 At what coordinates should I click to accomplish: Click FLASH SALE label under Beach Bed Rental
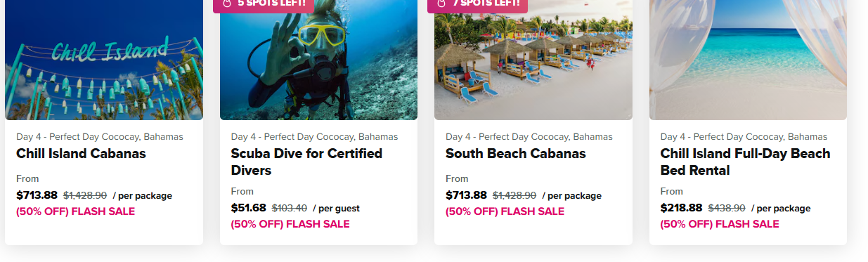coord(747,224)
